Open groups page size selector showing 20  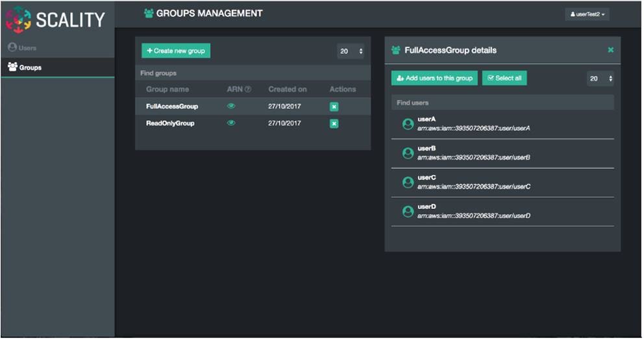click(x=351, y=51)
